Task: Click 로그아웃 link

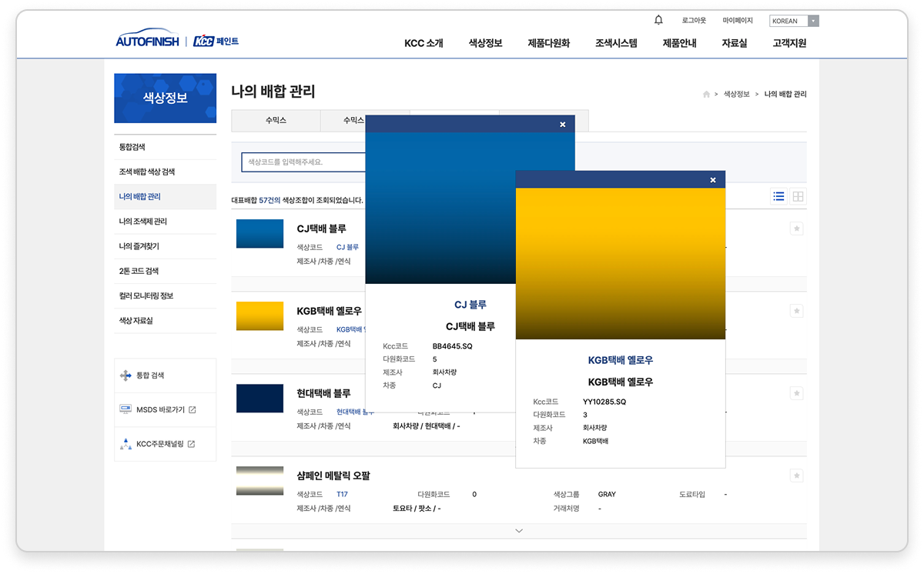Action: tap(694, 21)
